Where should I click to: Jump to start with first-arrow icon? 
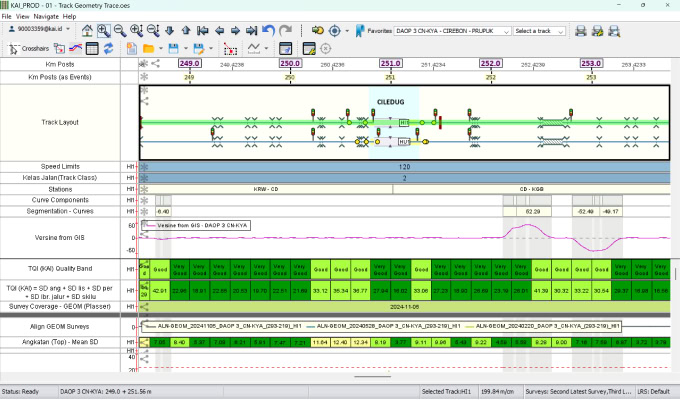[203, 31]
